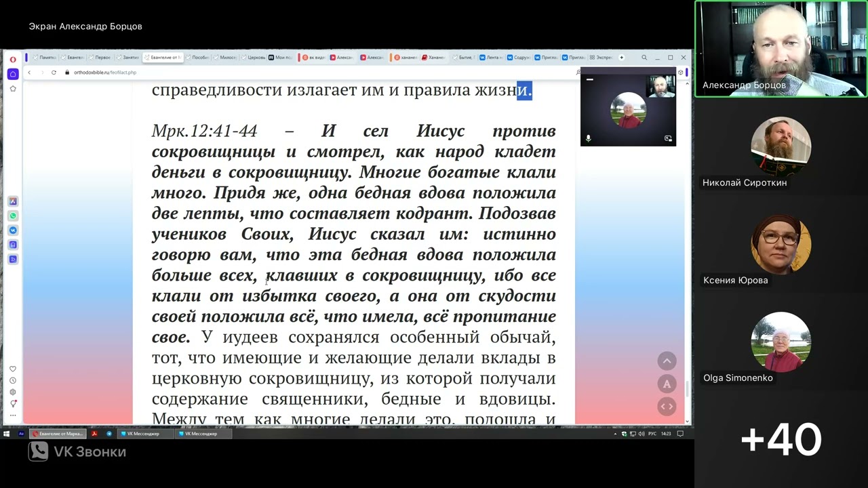Switch keyboard language РУС indicator

point(652,434)
